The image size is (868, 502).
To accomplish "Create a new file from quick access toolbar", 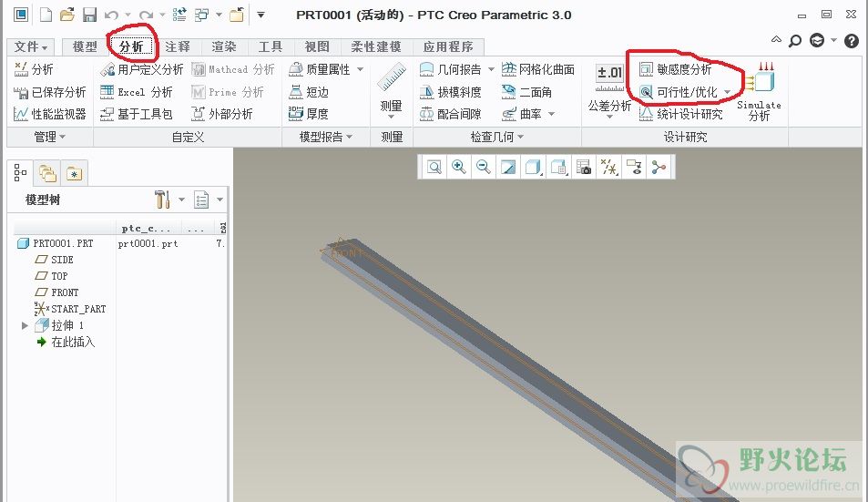I will [x=46, y=15].
